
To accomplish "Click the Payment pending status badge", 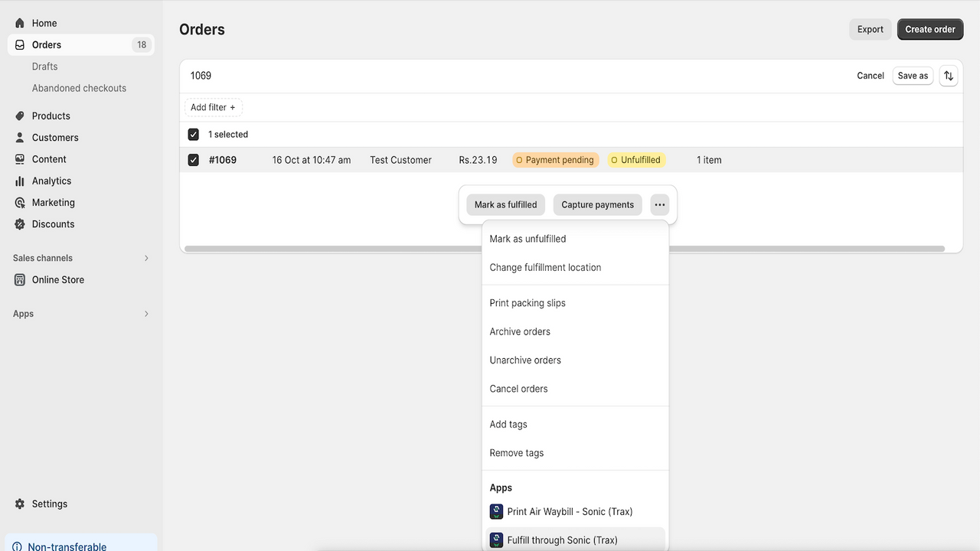I will pos(556,160).
